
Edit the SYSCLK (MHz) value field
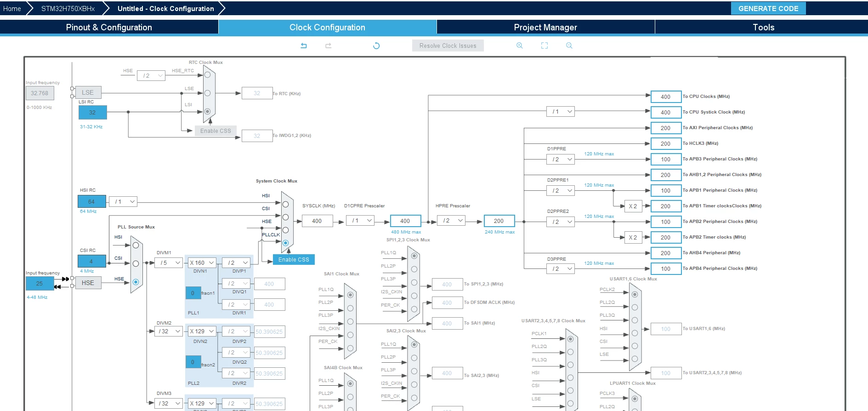click(317, 221)
